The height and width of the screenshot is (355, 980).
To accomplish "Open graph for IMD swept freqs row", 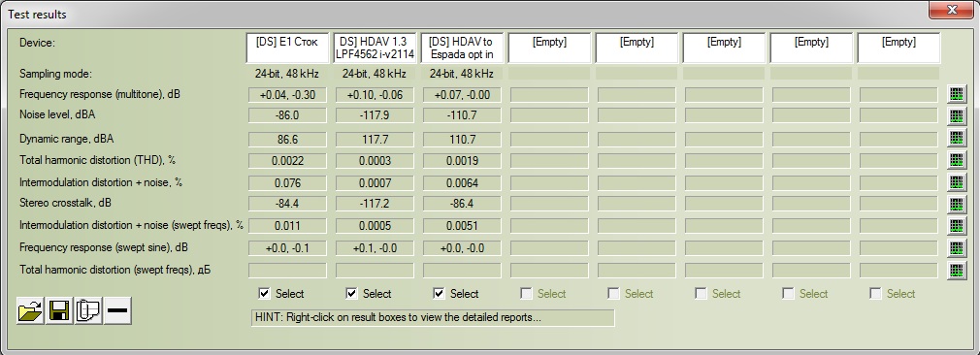I will pos(957,226).
